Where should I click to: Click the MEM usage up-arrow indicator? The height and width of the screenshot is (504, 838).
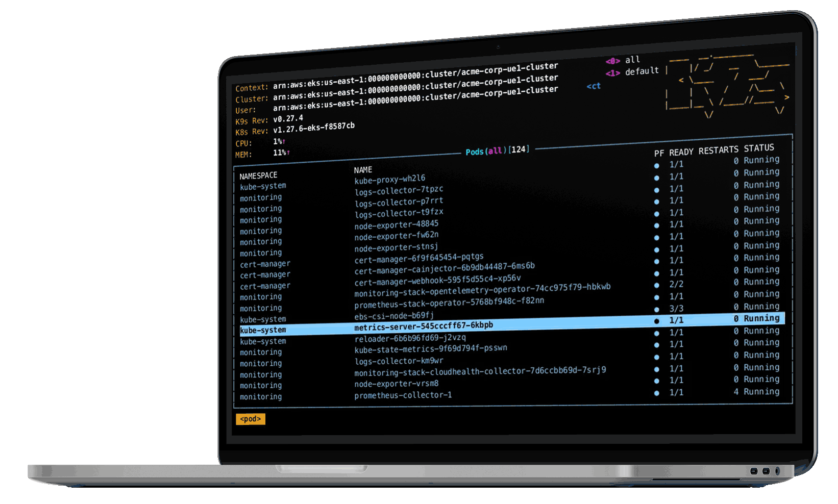pos(288,152)
